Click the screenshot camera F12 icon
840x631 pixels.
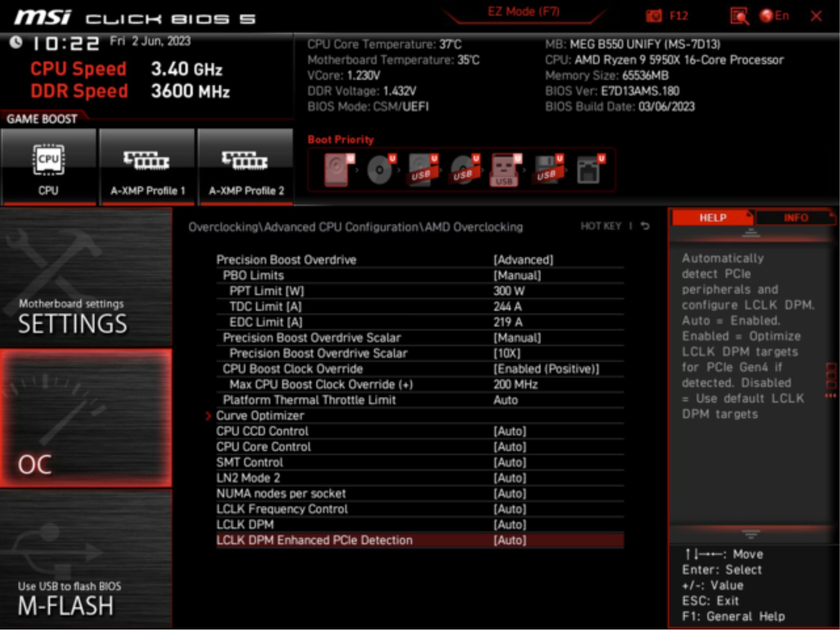(654, 16)
